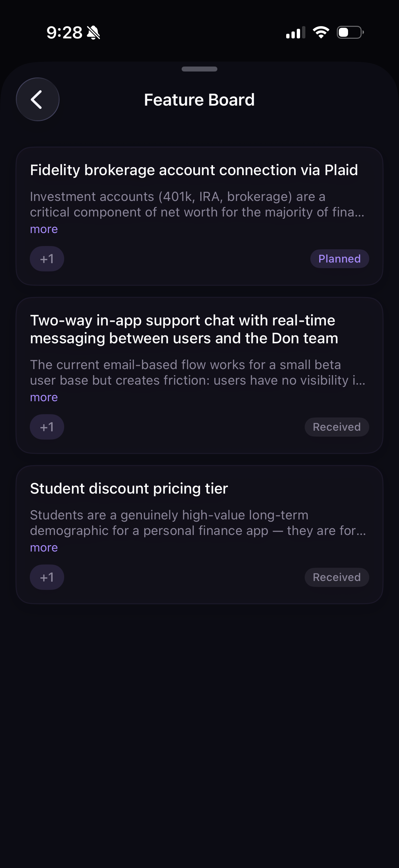The width and height of the screenshot is (399, 868).
Task: Expand 'more' on the Fidelity brokerage description
Action: coord(44,229)
